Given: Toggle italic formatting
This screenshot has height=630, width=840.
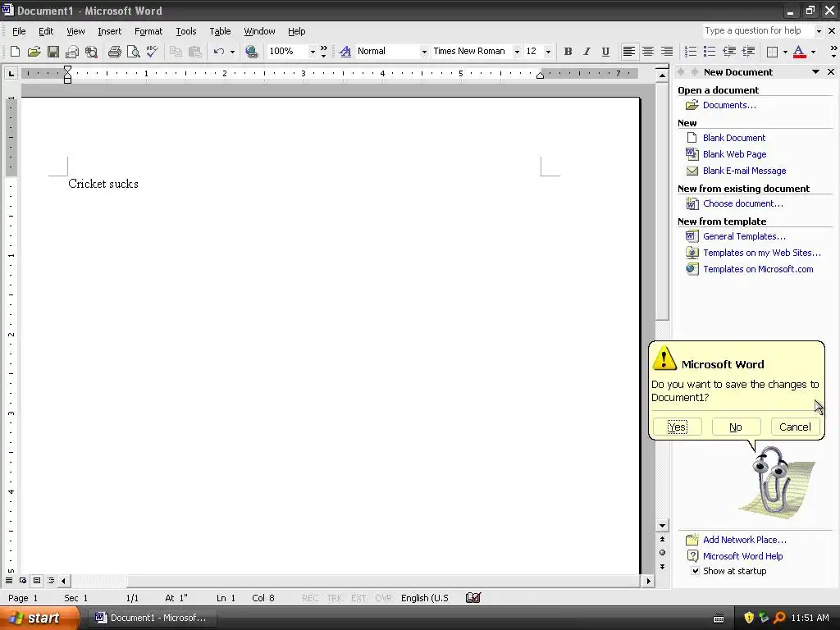Looking at the screenshot, I should point(587,52).
